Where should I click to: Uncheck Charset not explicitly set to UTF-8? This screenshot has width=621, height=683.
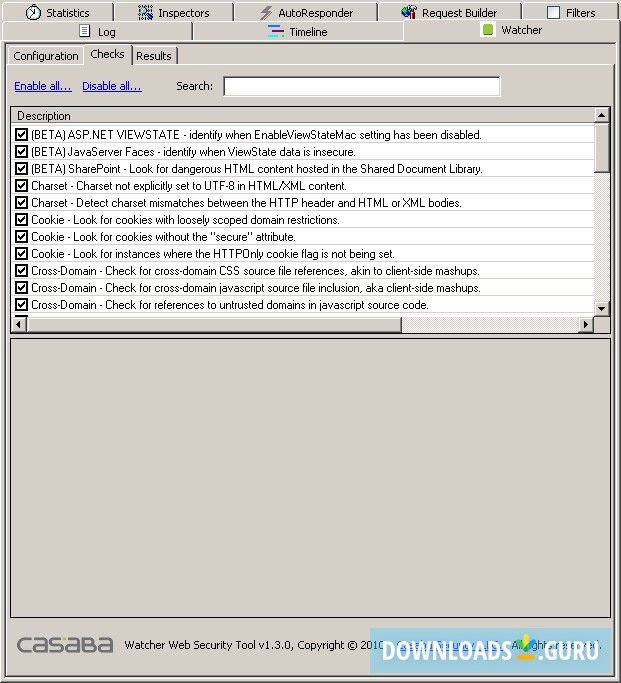[x=21, y=186]
